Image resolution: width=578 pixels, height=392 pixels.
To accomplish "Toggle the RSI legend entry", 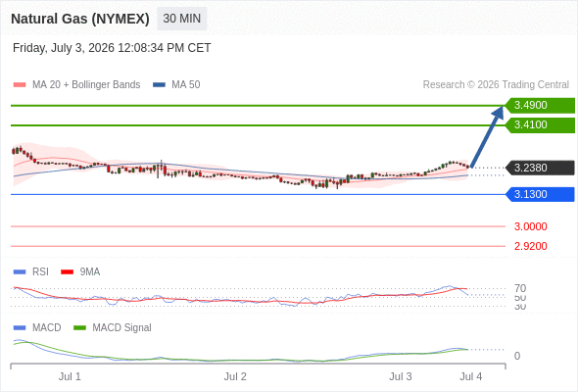I will click(31, 271).
